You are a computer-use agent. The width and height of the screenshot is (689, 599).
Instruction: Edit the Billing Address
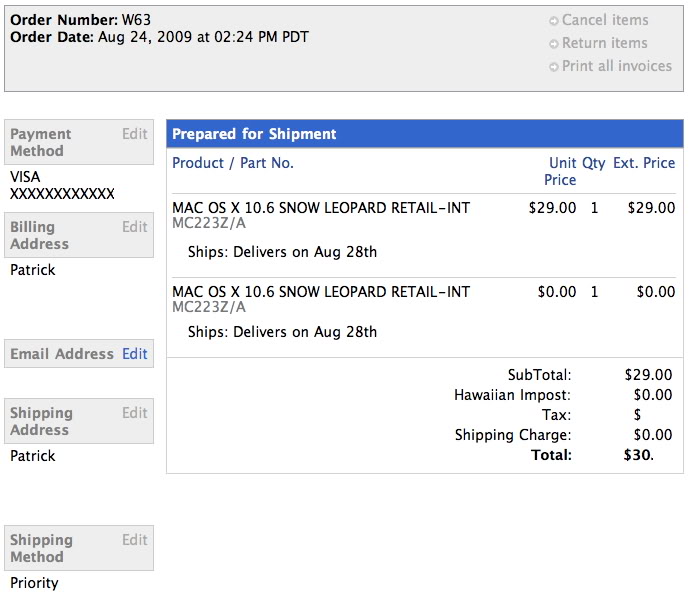(135, 227)
